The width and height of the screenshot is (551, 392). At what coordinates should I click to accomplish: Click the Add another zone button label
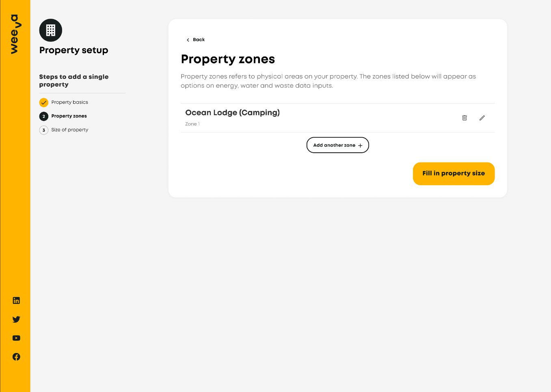click(x=334, y=145)
